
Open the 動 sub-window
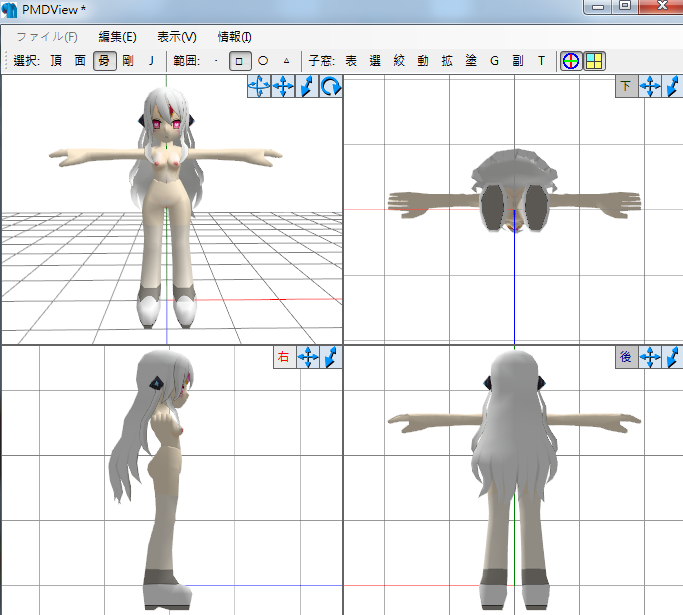423,61
